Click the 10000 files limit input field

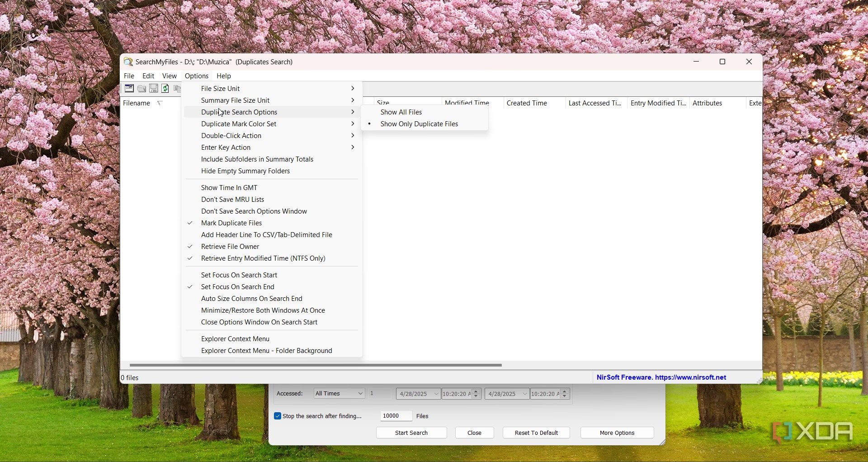[x=396, y=416]
